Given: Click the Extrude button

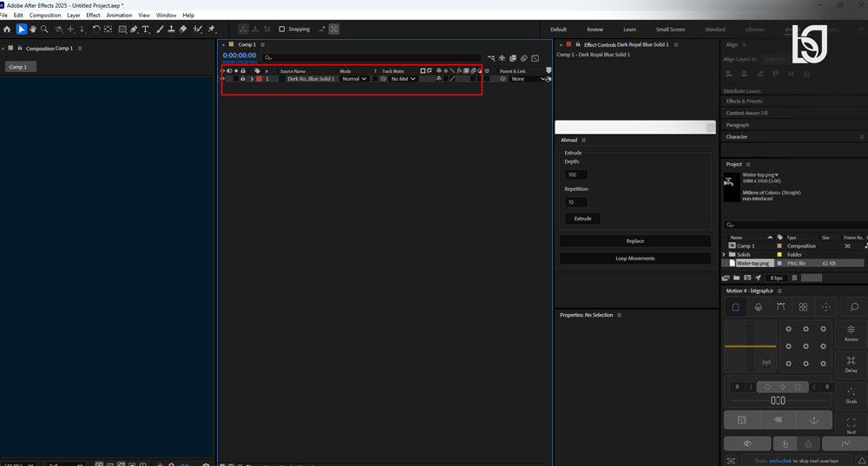Looking at the screenshot, I should coord(582,219).
